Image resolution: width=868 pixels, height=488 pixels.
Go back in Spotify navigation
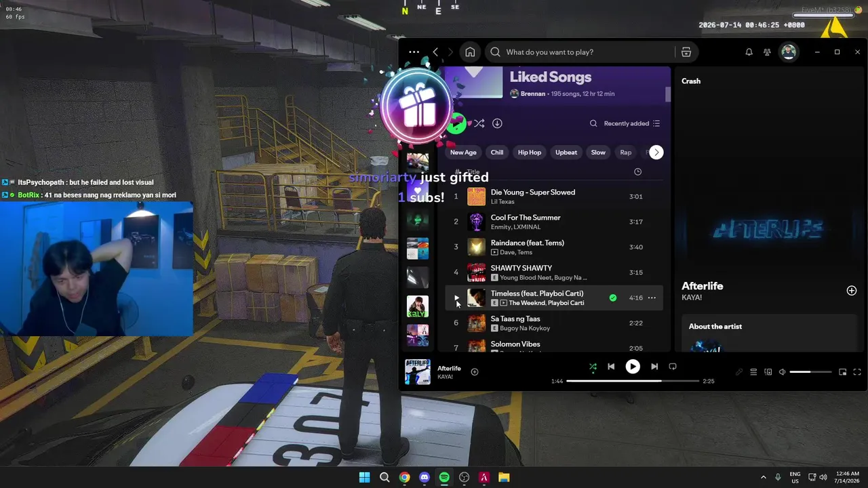tap(435, 52)
